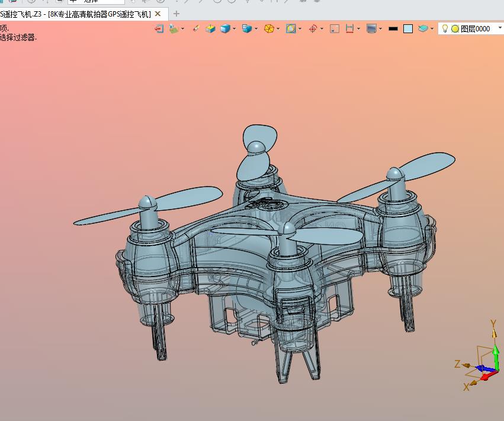
Task: Open dropdown arrow beside green sketch icon
Action: pos(183,29)
